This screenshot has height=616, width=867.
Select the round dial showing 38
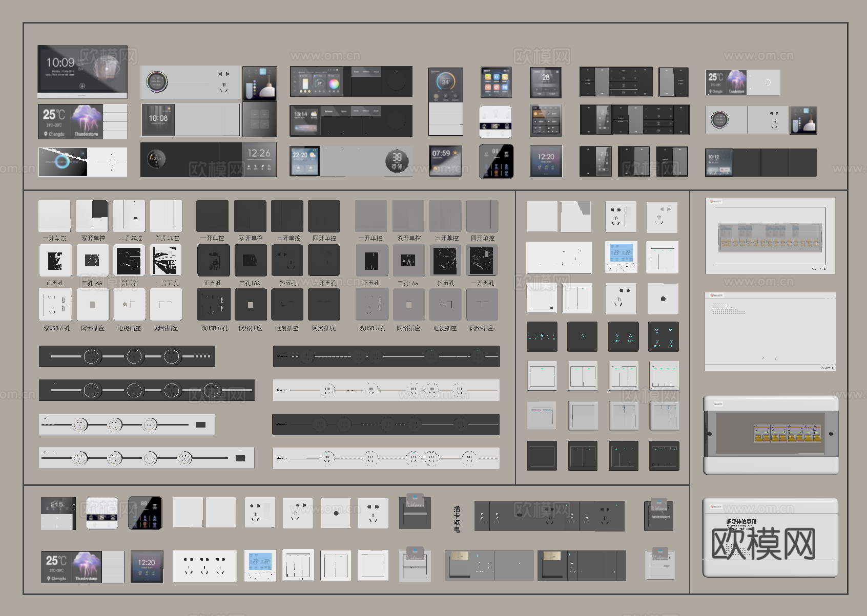coord(397,161)
